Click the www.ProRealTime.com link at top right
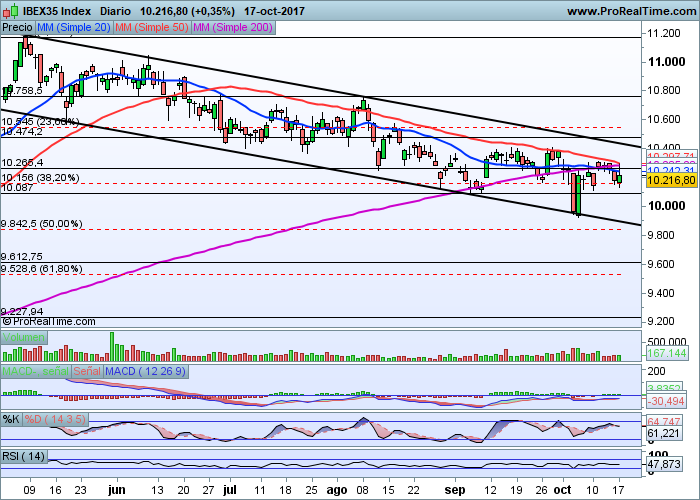 coord(630,11)
